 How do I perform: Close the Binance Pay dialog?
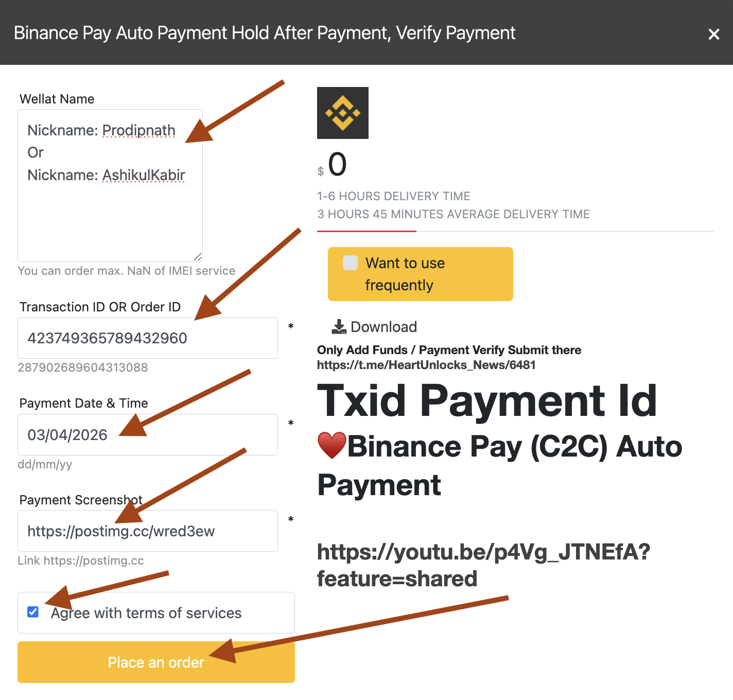pyautogui.click(x=713, y=34)
